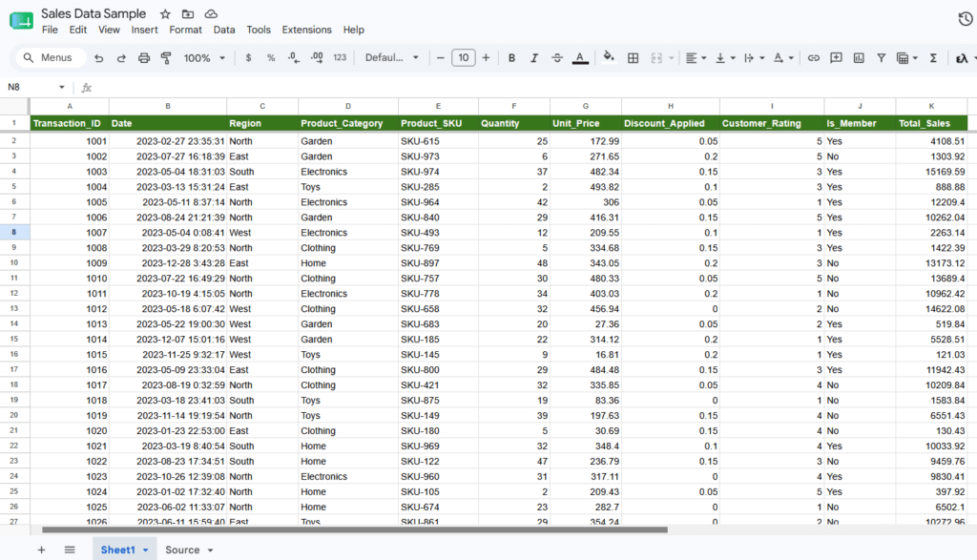Decrease font size minus button
The image size is (977, 560).
441,58
